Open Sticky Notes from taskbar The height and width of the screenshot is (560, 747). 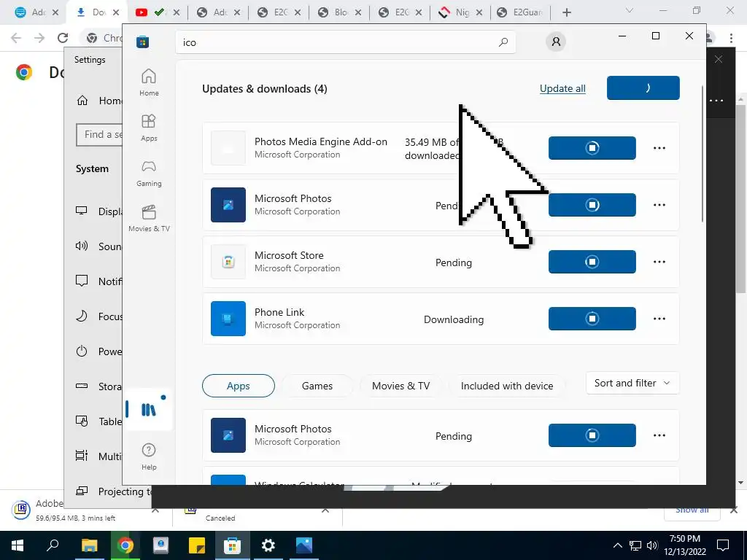click(x=197, y=545)
